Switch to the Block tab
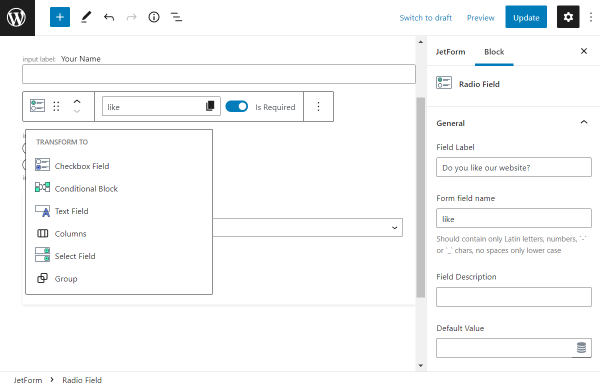 tap(494, 52)
